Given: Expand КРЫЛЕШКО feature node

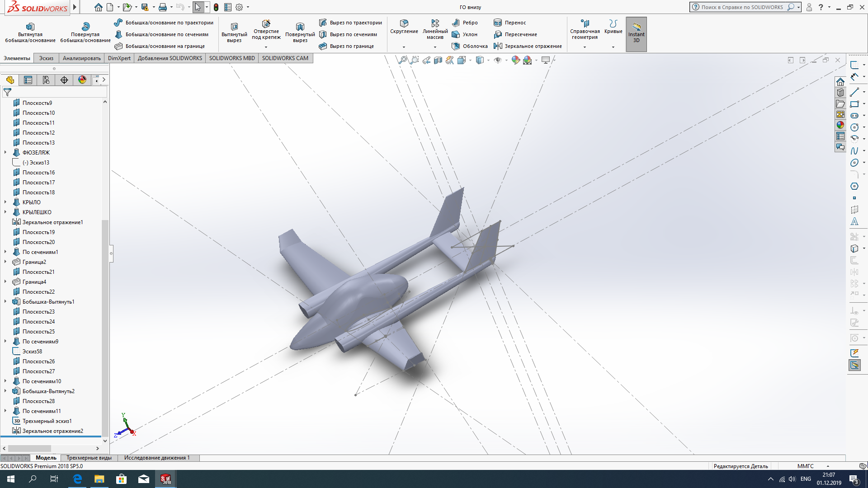Looking at the screenshot, I should pyautogui.click(x=5, y=212).
